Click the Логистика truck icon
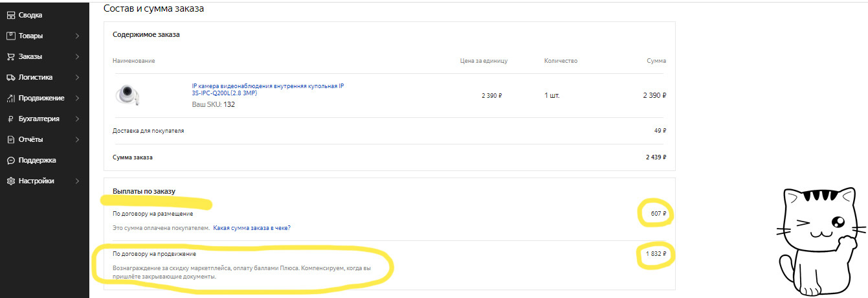 click(x=11, y=77)
